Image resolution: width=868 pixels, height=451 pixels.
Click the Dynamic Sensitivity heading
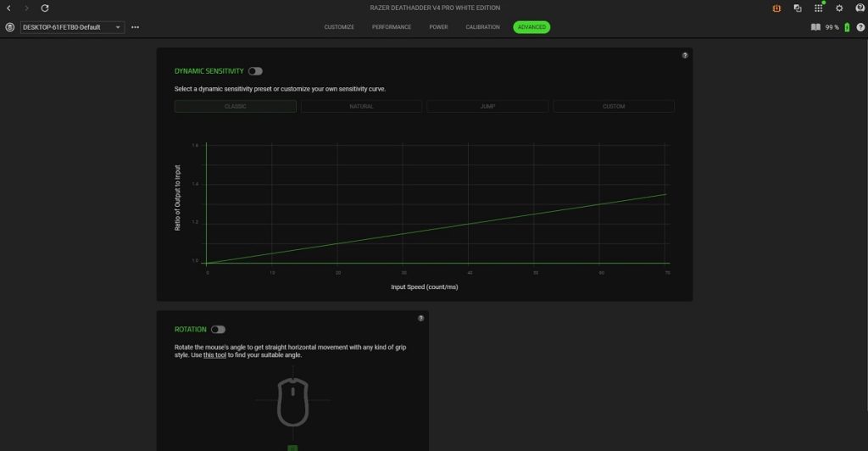tap(209, 71)
